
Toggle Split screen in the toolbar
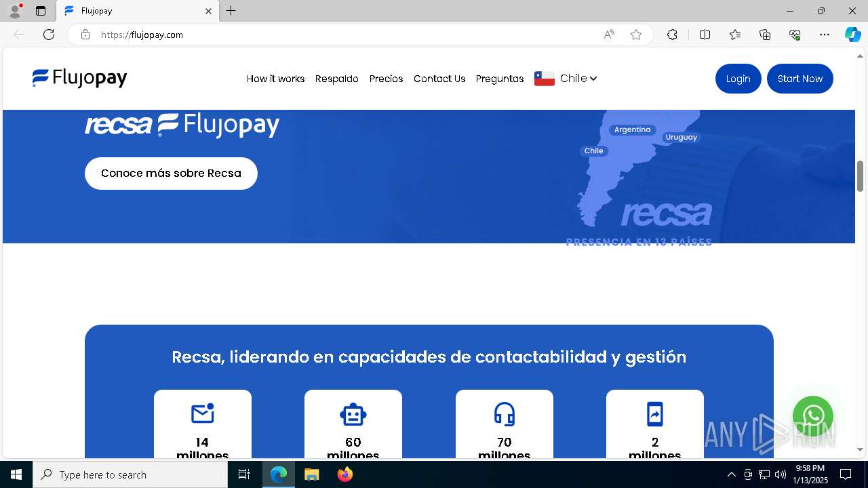coord(705,35)
